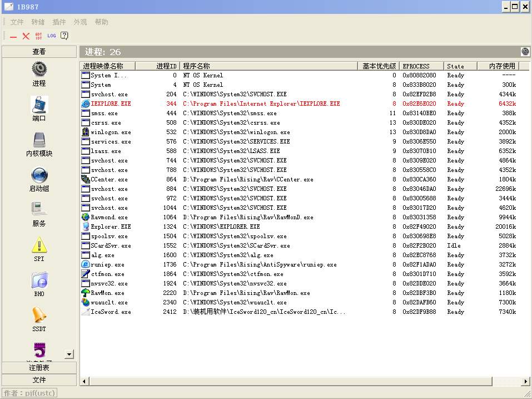Sort by 进程ID column header
The height and width of the screenshot is (399, 532).
(157, 66)
